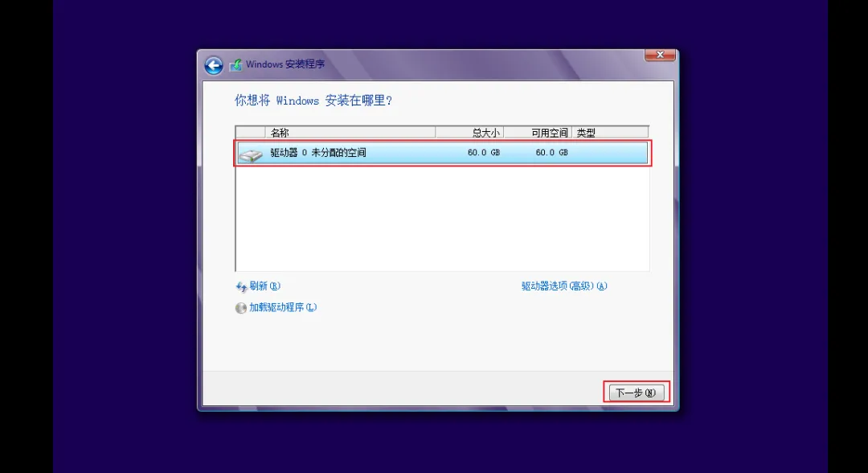
Task: Click the Windows 安装程序 title text
Action: tap(285, 64)
